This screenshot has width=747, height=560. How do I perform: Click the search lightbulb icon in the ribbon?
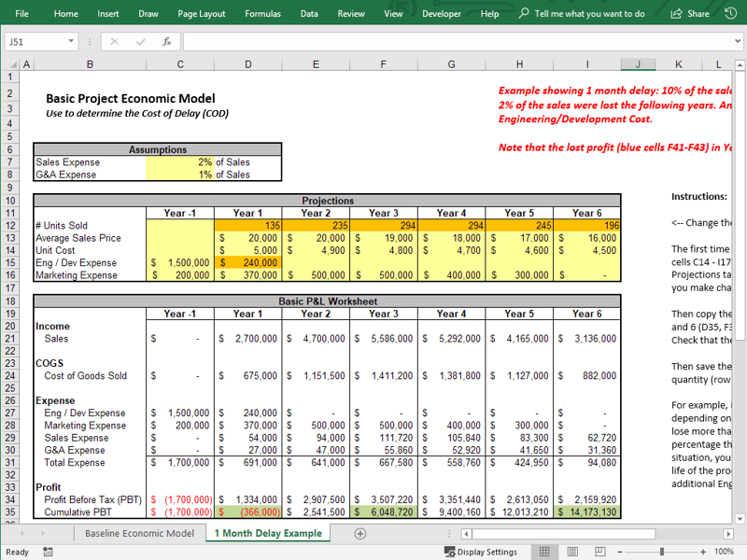(524, 13)
